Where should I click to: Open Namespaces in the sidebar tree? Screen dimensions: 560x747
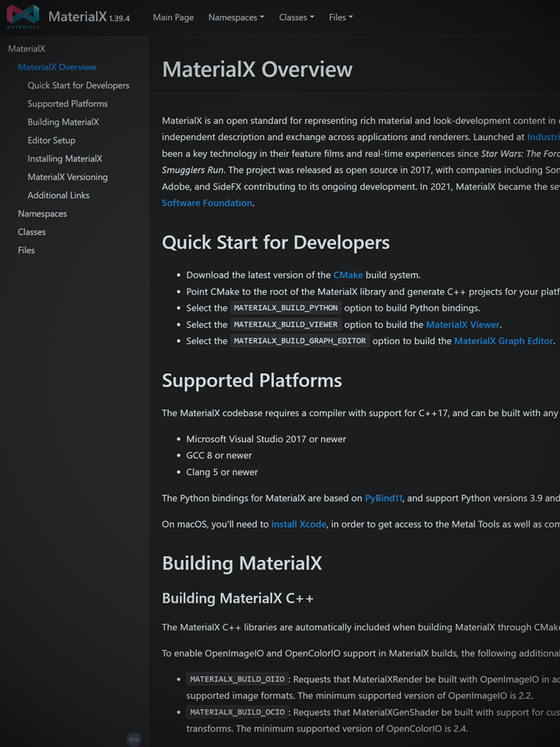(x=42, y=213)
